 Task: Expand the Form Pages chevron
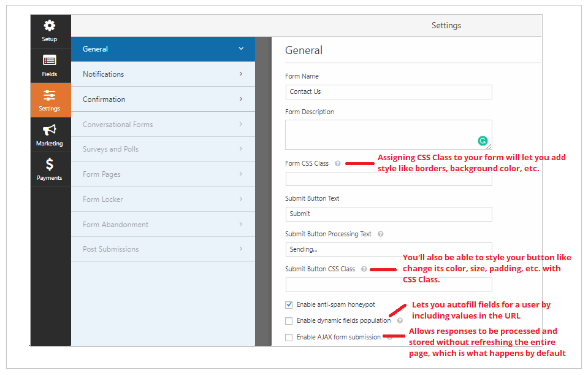(241, 174)
